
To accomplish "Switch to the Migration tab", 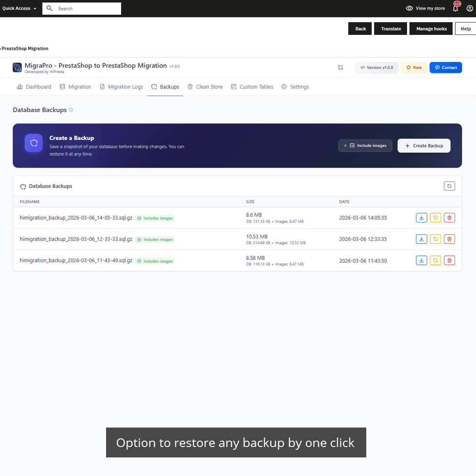I will click(75, 87).
